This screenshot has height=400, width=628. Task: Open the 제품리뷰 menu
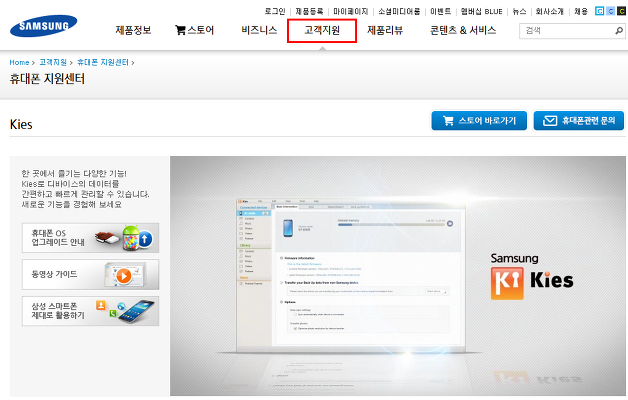click(x=385, y=30)
